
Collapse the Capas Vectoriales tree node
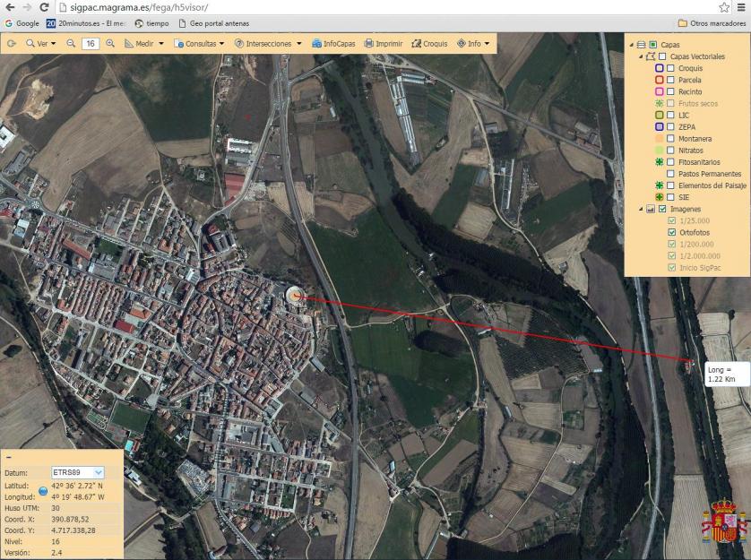pyautogui.click(x=641, y=56)
